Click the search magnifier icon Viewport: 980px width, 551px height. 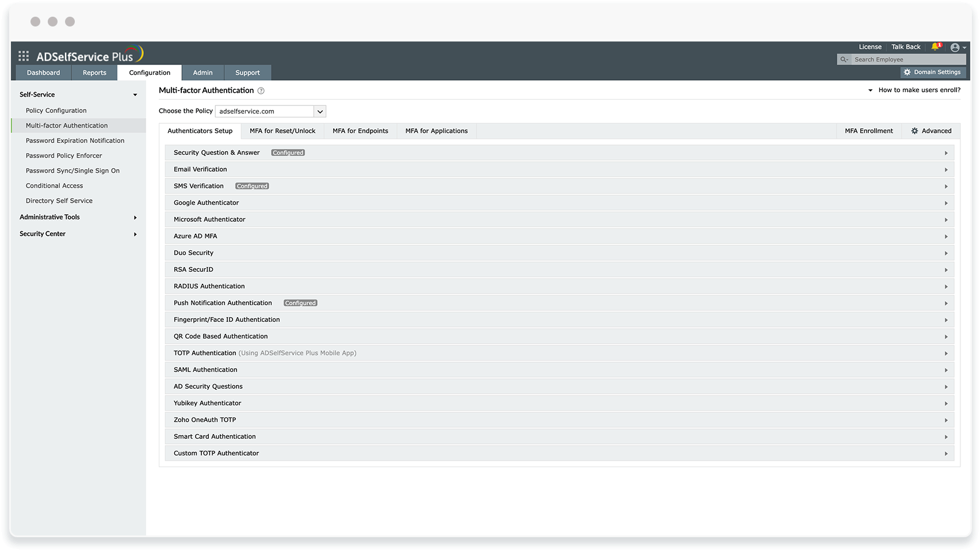[x=844, y=59]
